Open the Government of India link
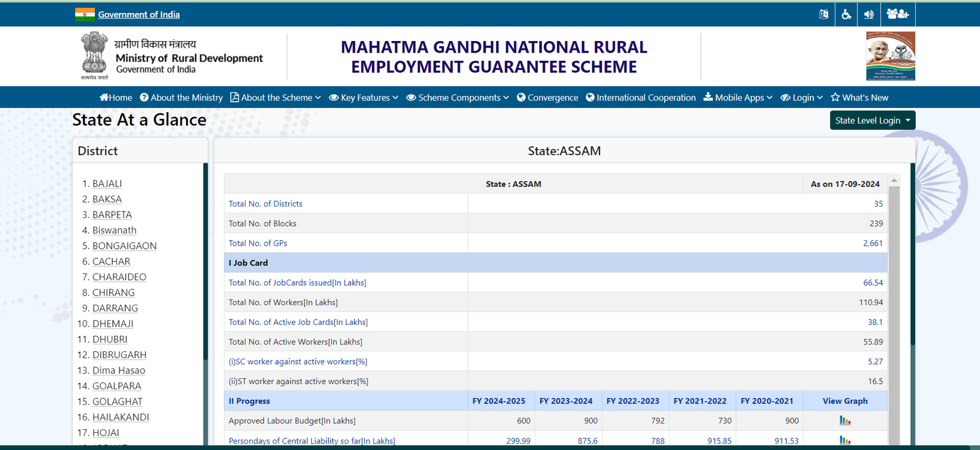This screenshot has width=980, height=450. 139,14
